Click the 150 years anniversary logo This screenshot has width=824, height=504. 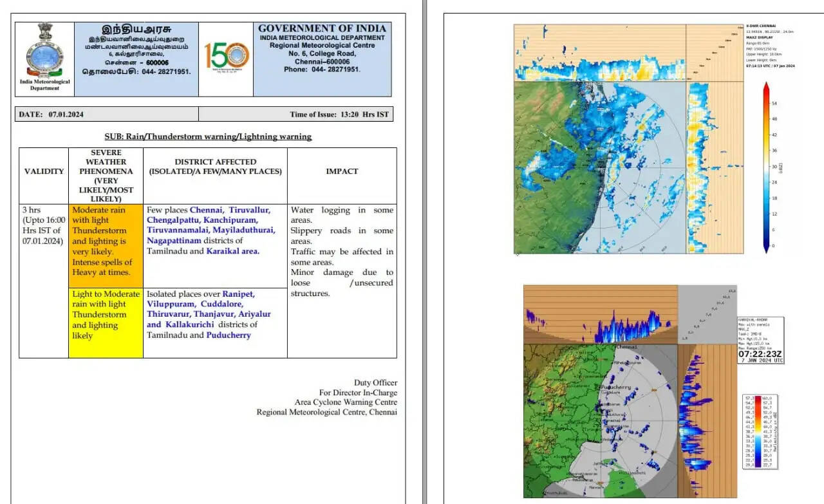(x=226, y=57)
